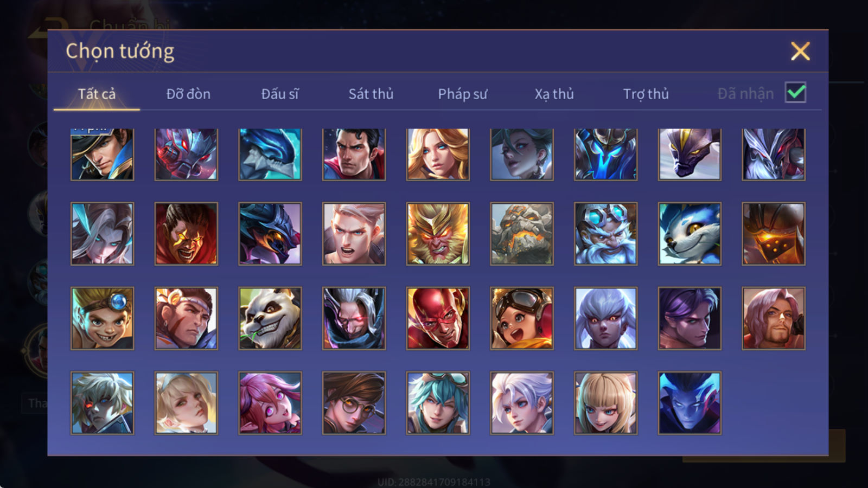Select the blue-skinned vampire hero
The height and width of the screenshot is (488, 868).
(x=690, y=403)
